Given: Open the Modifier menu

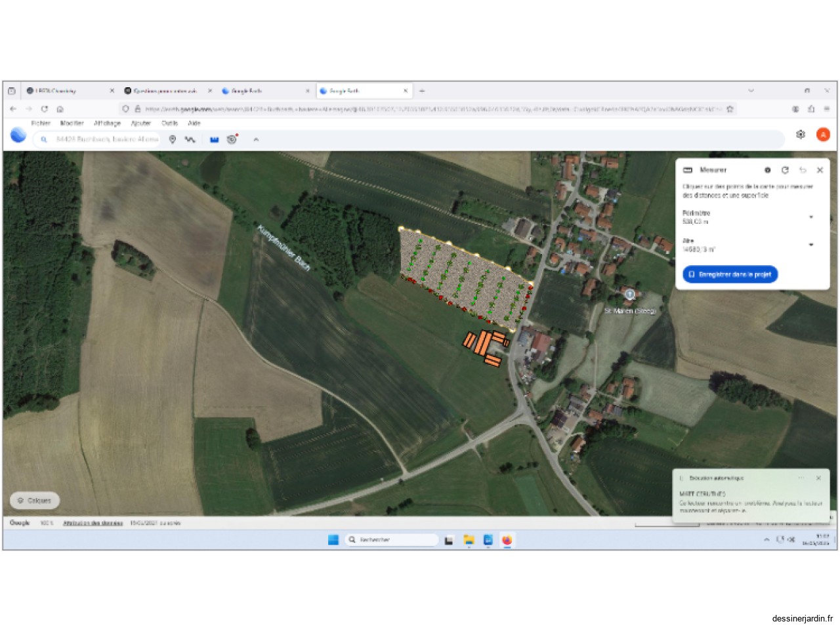Looking at the screenshot, I should [72, 123].
